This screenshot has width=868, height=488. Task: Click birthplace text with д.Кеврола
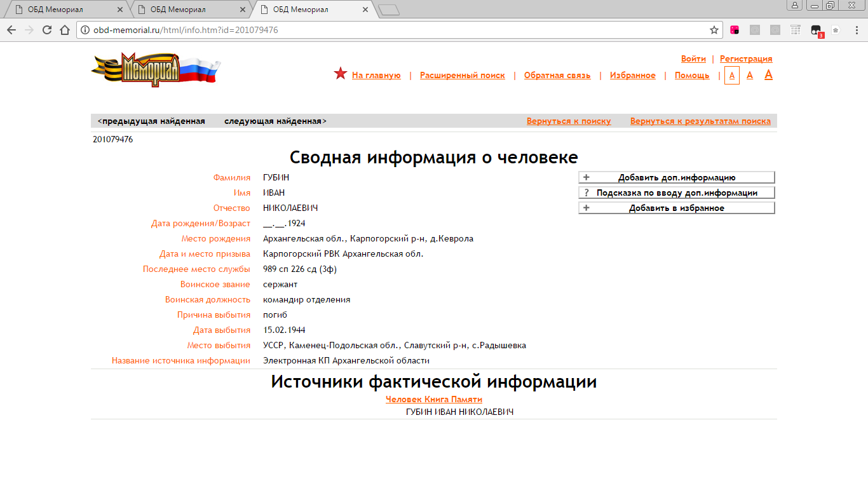coord(368,238)
